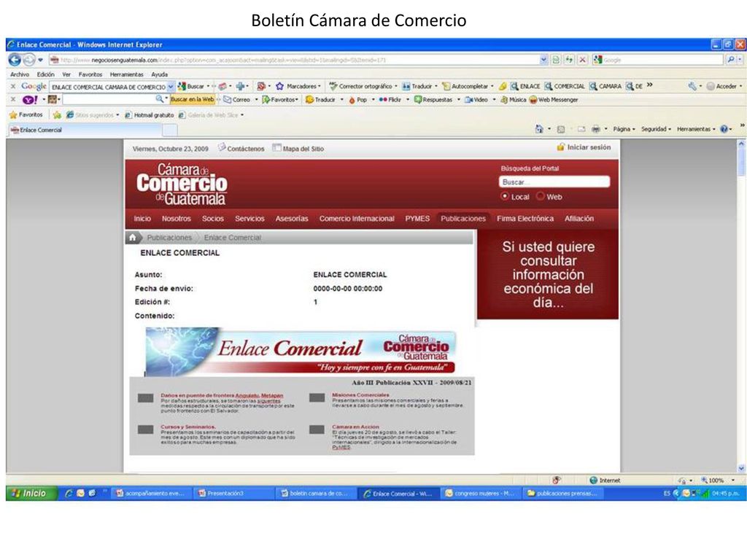Click the browser Back arrow button
This screenshot has width=747, height=560.
pos(15,60)
